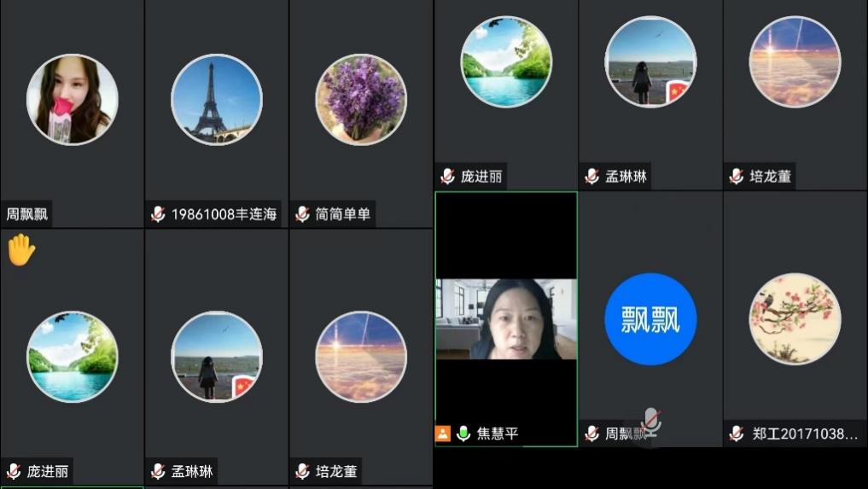868x489 pixels.
Task: Click the 庞进丽 muted mic icon above 焦慧平 video
Action: click(447, 176)
